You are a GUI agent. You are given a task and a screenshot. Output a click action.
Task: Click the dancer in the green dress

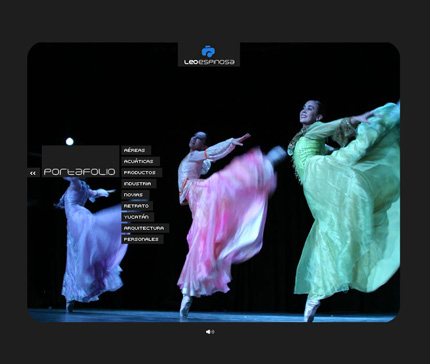[x=347, y=200]
